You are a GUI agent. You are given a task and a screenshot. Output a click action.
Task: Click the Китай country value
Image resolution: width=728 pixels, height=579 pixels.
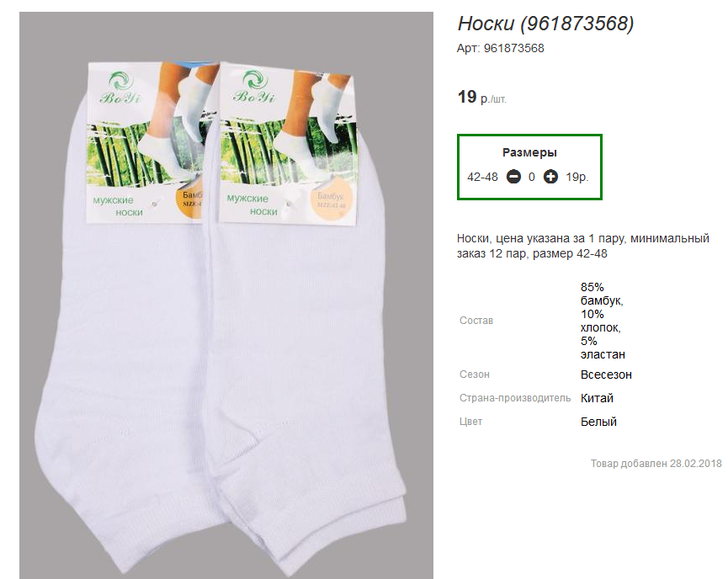pos(597,398)
